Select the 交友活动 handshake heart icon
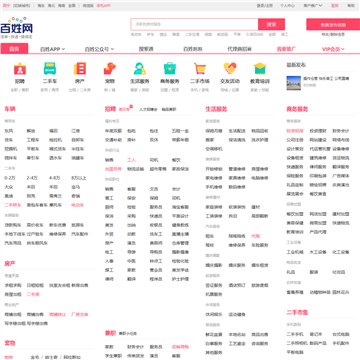The width and height of the screenshot is (360, 360). 230,68
